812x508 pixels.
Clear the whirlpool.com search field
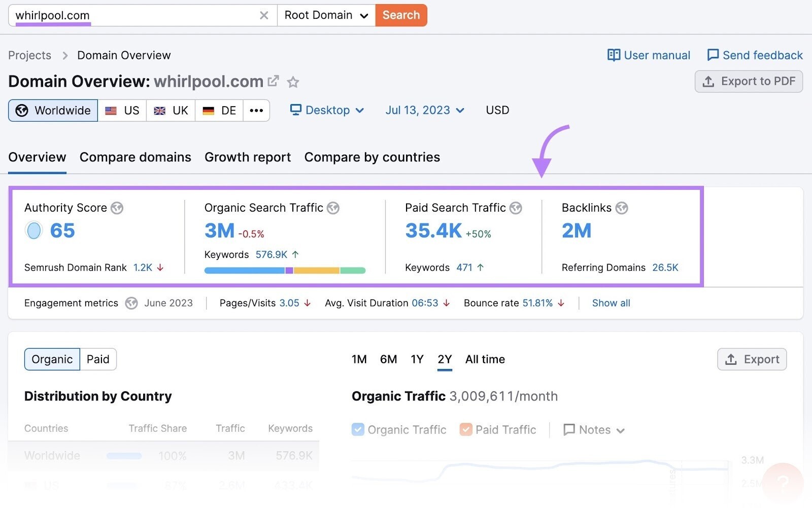tap(264, 15)
